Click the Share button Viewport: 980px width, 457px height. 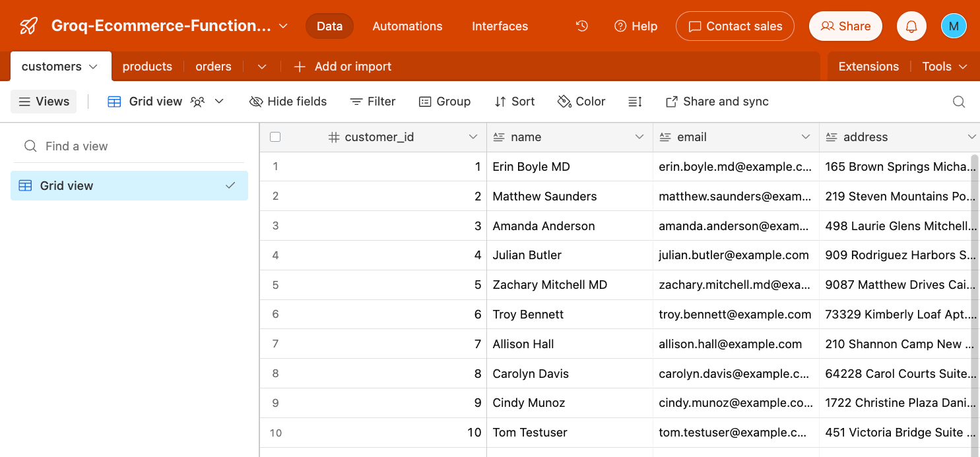[845, 26]
